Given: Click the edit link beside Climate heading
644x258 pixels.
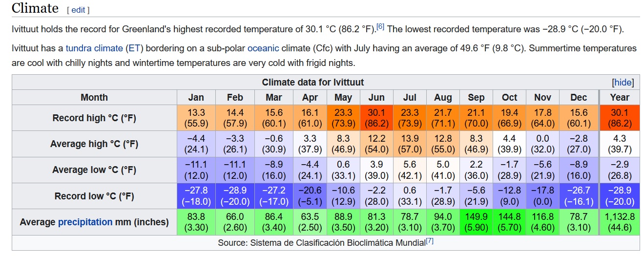Looking at the screenshot, I should pos(78,10).
